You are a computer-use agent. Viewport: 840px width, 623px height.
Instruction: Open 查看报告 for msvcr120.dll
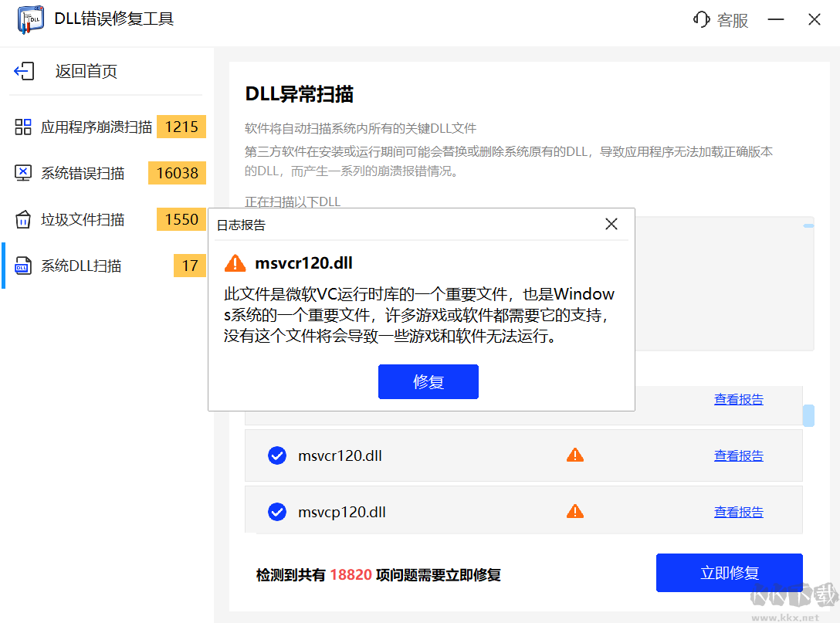(x=738, y=455)
